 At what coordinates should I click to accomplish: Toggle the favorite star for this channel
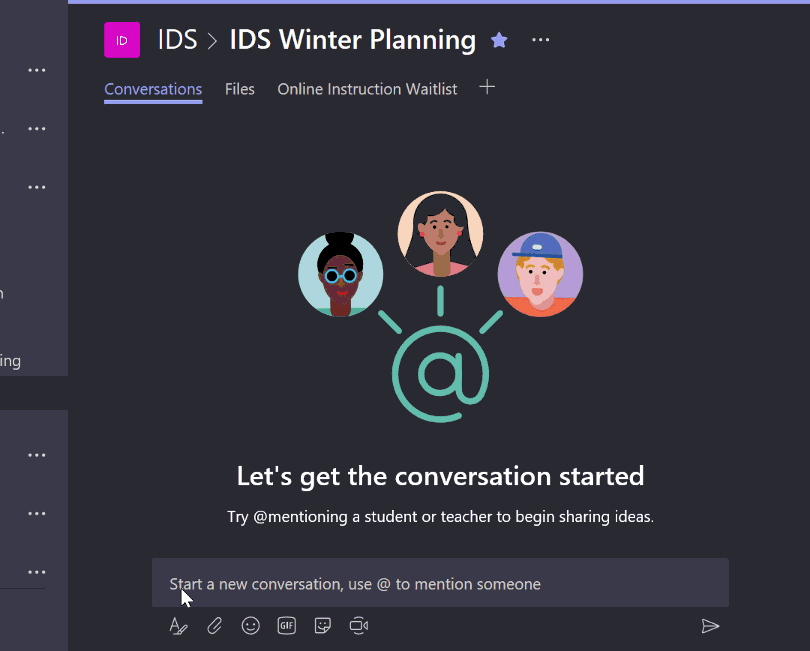point(499,40)
